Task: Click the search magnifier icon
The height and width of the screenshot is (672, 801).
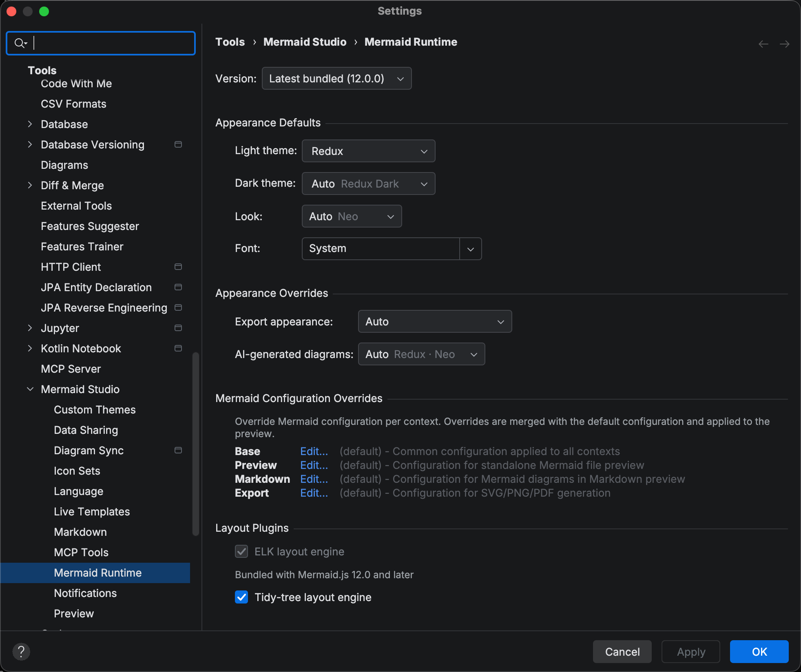Action: [x=20, y=43]
